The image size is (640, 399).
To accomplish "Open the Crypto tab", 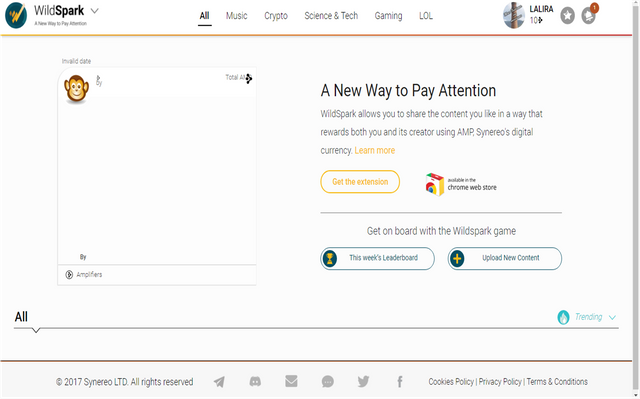I will [x=276, y=16].
